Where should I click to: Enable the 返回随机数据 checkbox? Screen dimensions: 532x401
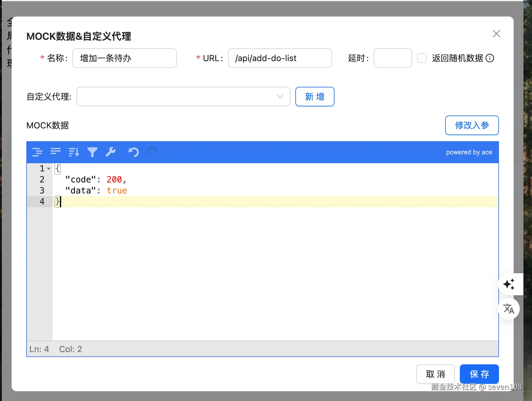(422, 58)
